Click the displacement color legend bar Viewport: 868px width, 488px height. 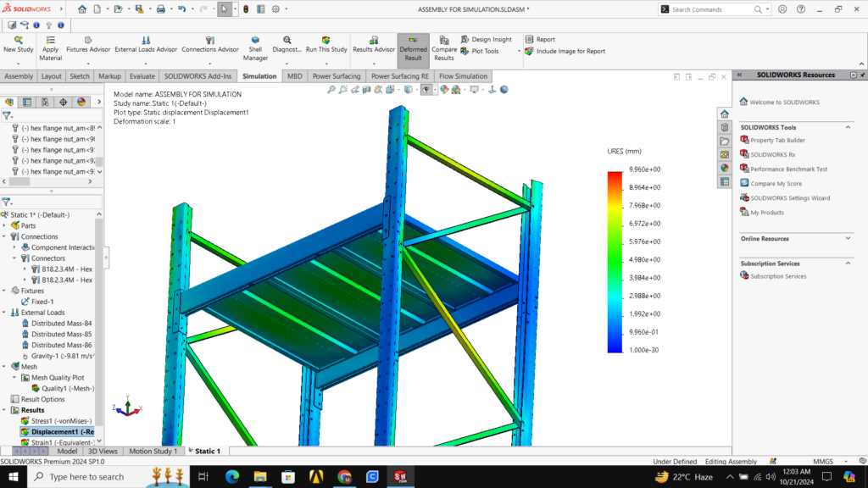coord(615,261)
